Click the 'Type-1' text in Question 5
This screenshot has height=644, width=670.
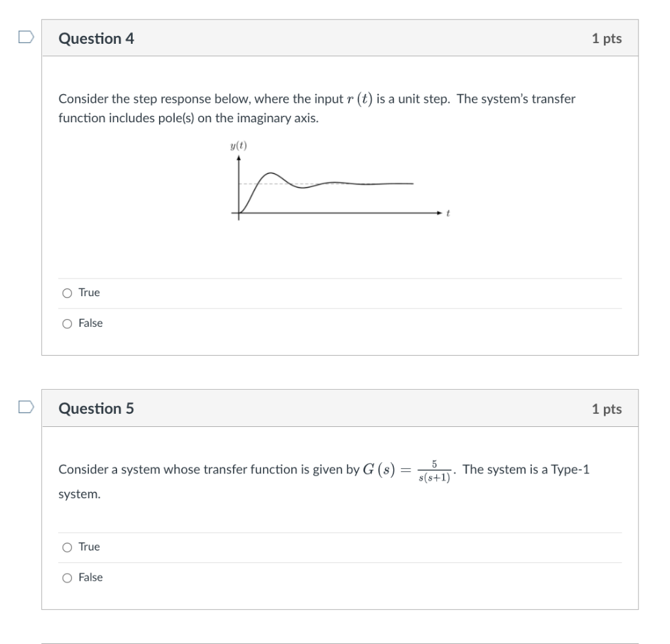[x=570, y=470]
